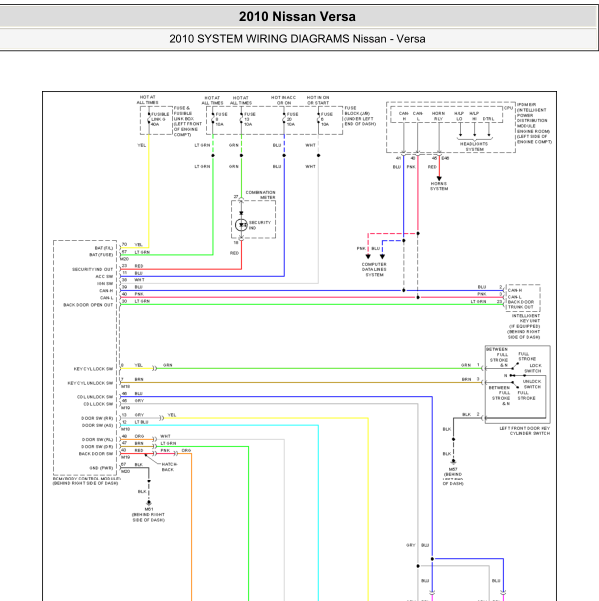Viewport: 599px width, 601px height.
Task: Click the 'BACK DOOR TRUNK OUT' label
Action: [x=521, y=304]
